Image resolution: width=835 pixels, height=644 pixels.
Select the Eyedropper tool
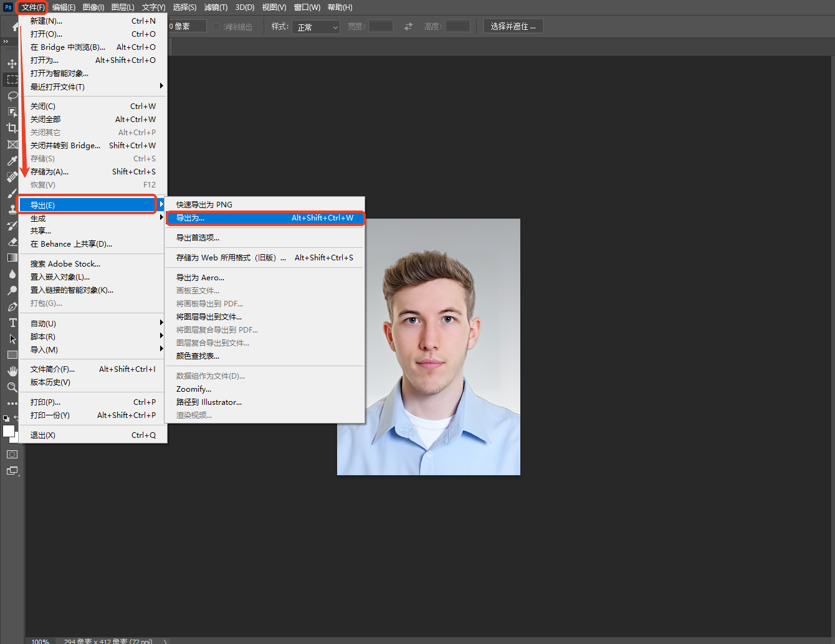click(12, 161)
